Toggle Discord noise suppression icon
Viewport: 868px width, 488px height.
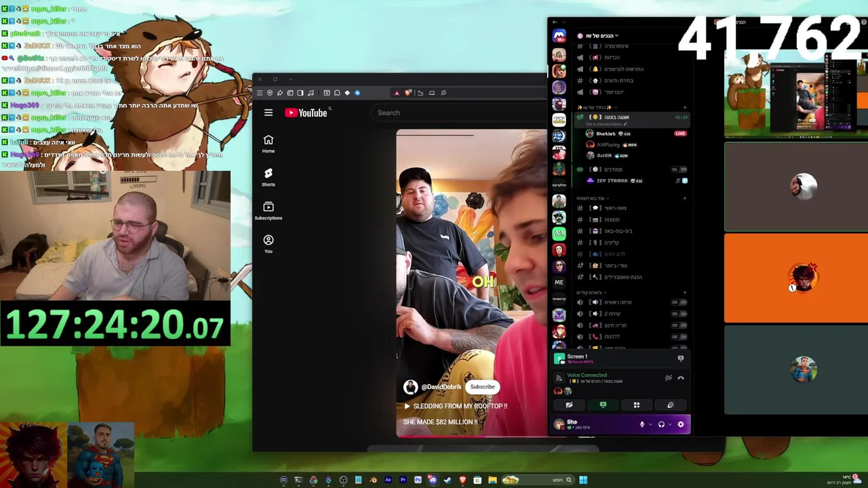pyautogui.click(x=669, y=378)
